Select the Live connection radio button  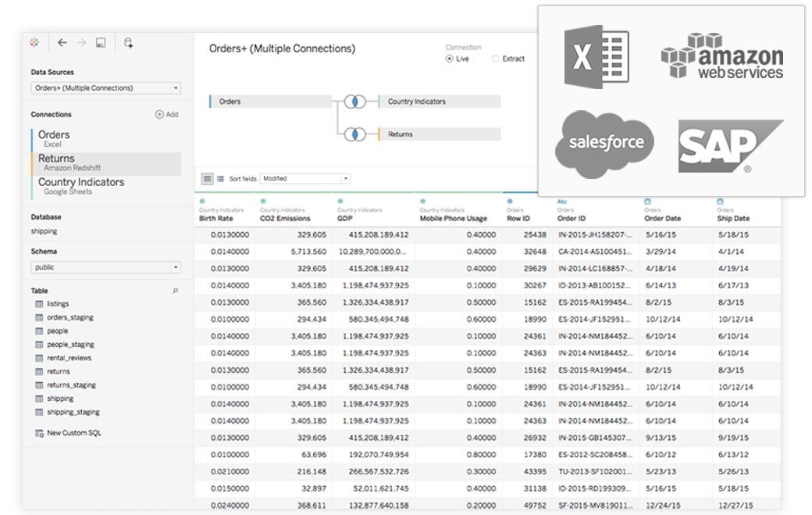tap(450, 59)
